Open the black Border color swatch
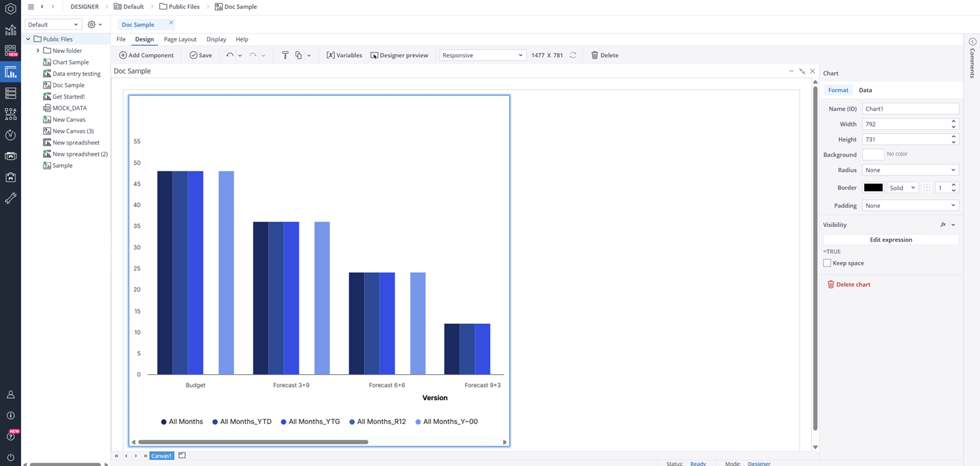 tap(873, 186)
